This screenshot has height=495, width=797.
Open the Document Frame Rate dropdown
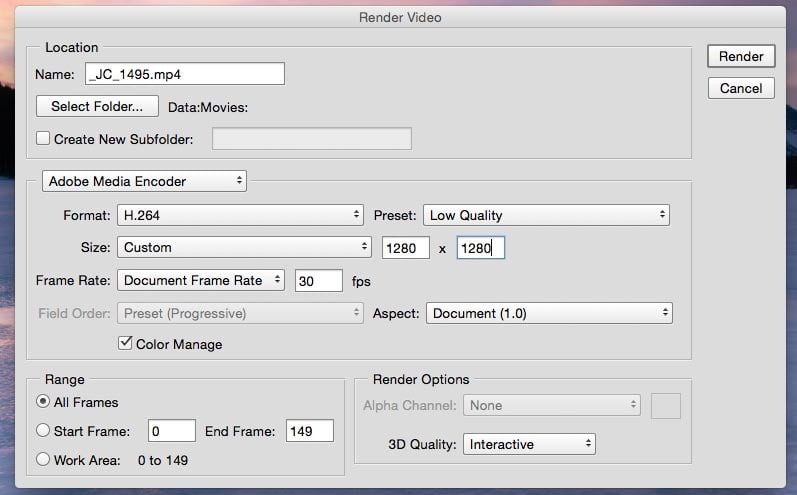[x=201, y=280]
